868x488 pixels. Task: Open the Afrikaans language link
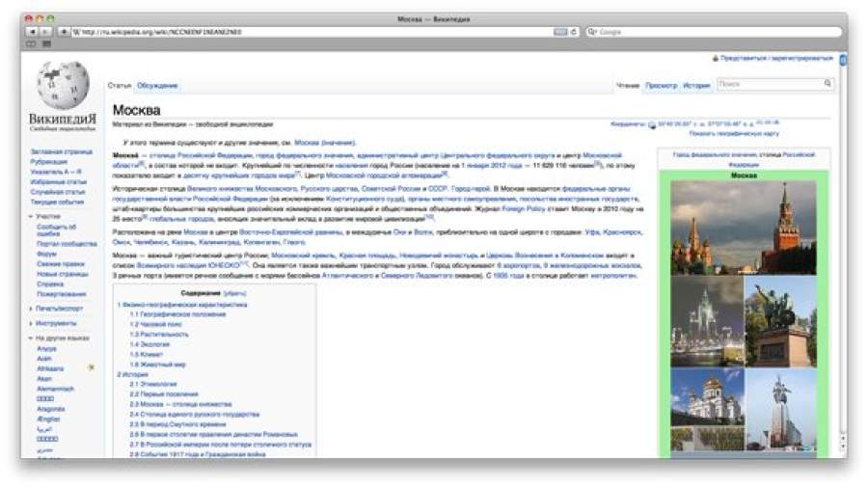click(x=50, y=368)
